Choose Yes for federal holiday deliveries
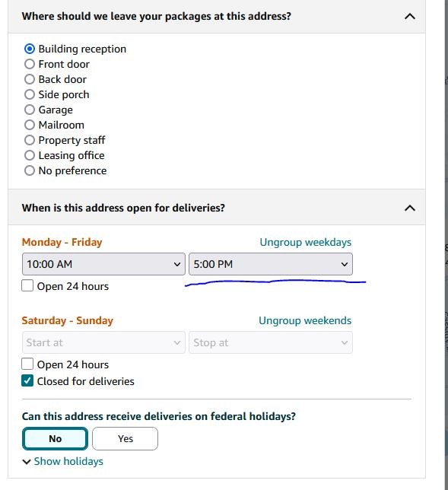Image resolution: width=448 pixels, height=490 pixels. pyautogui.click(x=126, y=439)
